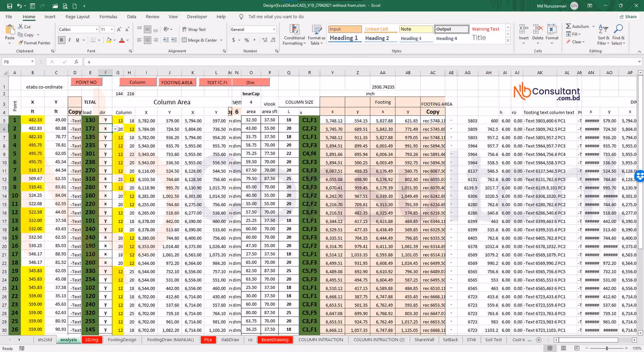Click the Insert Function fx icon
The width and height of the screenshot is (644, 352).
coord(76,62)
